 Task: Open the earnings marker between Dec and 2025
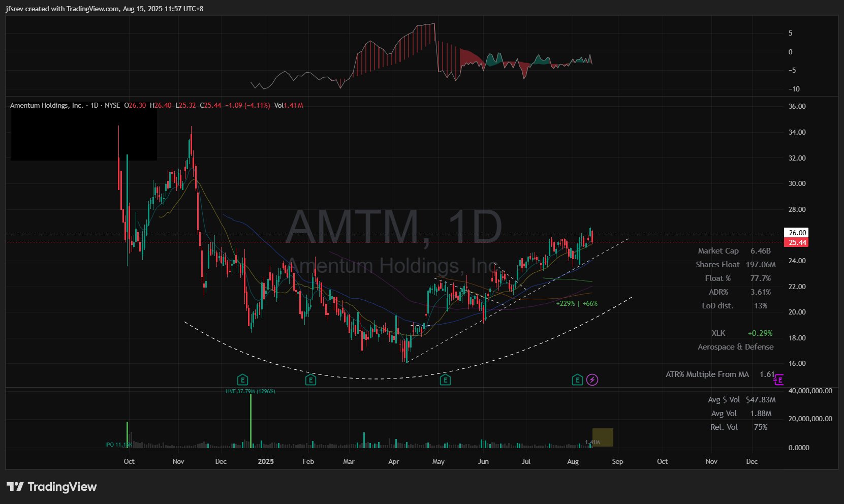[242, 380]
